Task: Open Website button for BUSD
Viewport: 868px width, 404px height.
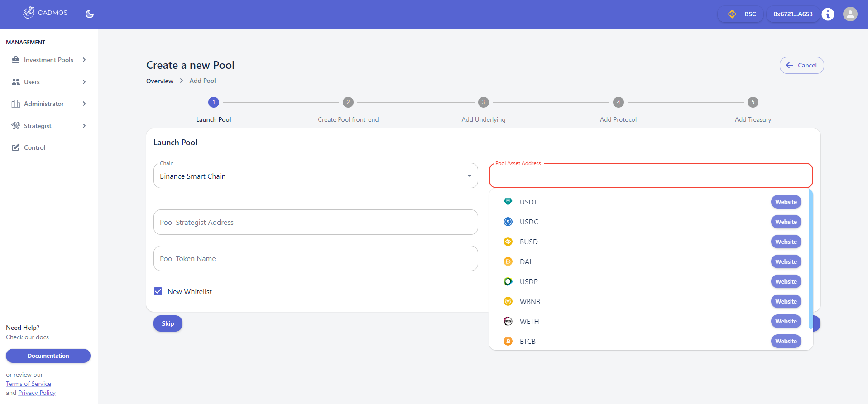Action: [786, 242]
